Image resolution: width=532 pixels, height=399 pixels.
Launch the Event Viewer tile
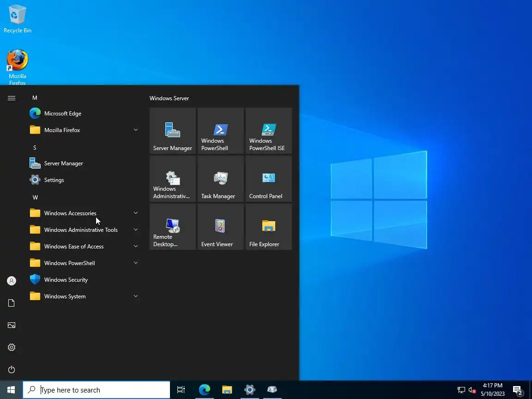[x=221, y=227]
